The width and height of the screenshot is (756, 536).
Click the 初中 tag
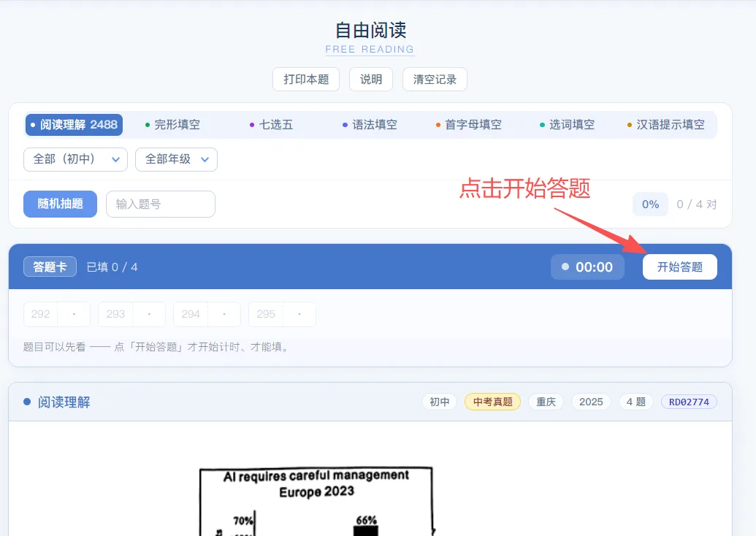[439, 402]
